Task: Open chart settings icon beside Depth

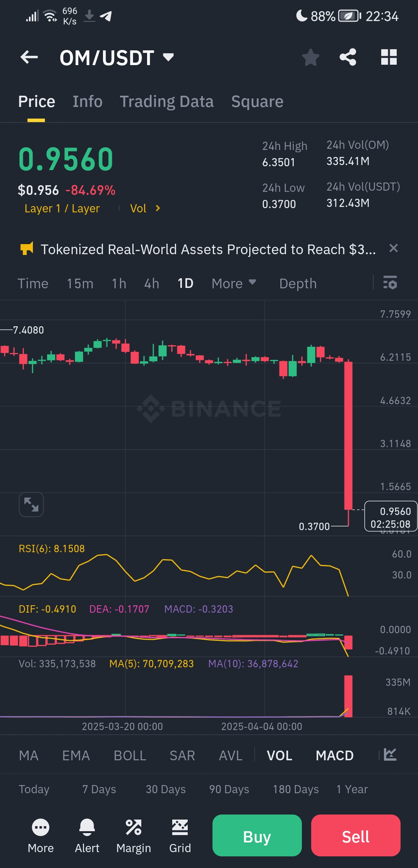Action: tap(390, 283)
